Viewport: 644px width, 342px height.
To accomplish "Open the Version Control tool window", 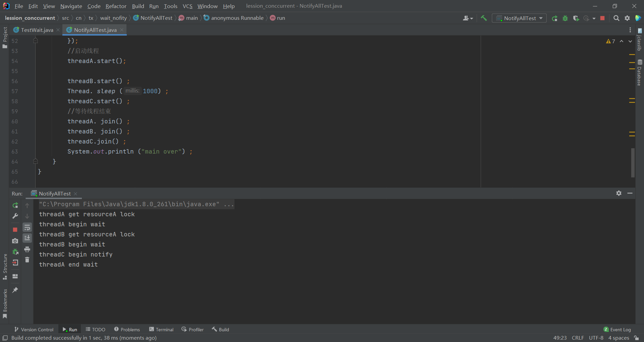I will 34,330.
